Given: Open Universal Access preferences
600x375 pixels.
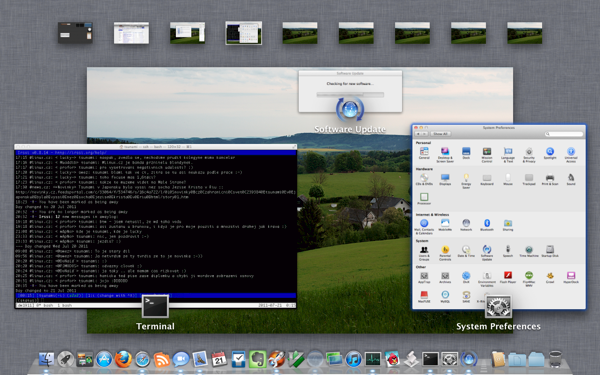Looking at the screenshot, I should click(571, 155).
